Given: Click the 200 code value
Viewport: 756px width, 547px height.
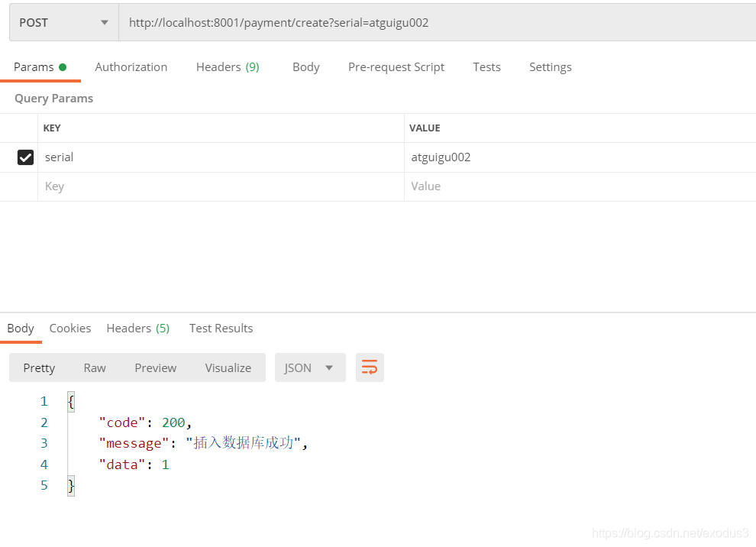Looking at the screenshot, I should (x=173, y=422).
